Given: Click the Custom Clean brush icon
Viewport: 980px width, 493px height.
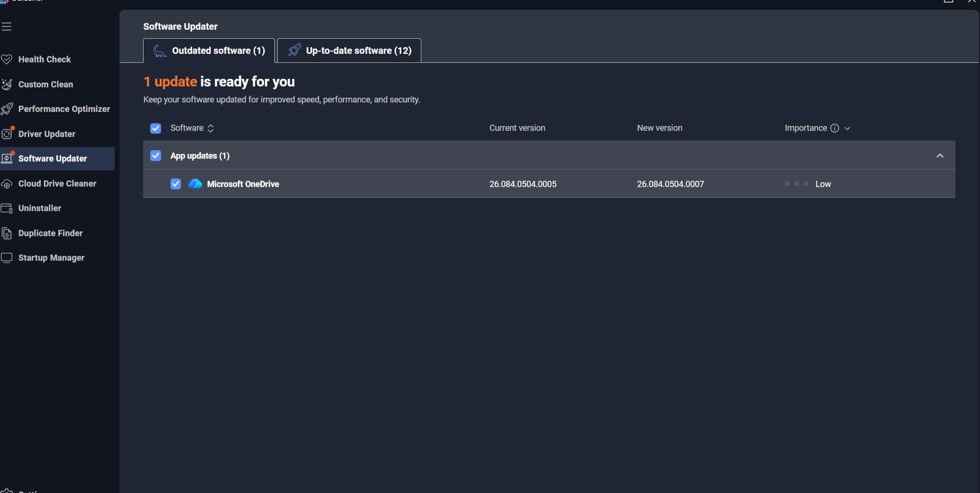Looking at the screenshot, I should point(7,84).
